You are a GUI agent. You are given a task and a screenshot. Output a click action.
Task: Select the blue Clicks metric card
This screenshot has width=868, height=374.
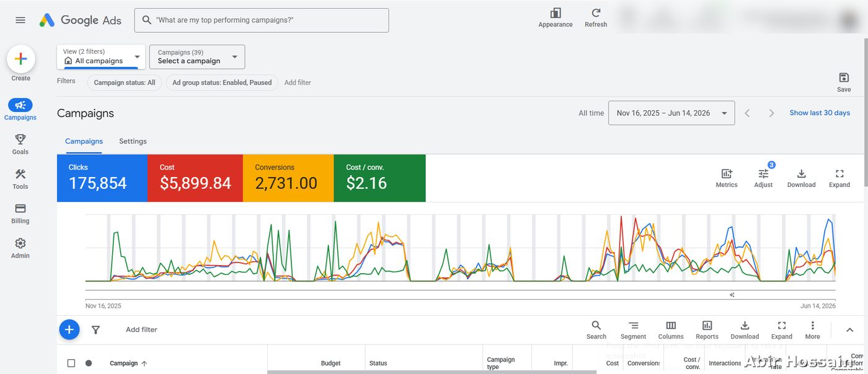tap(102, 178)
